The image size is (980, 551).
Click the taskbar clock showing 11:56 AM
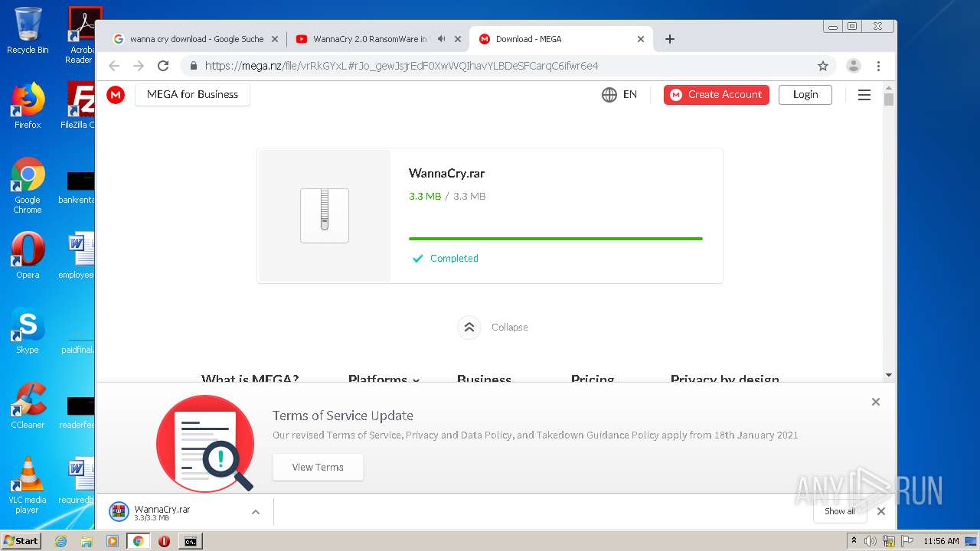pyautogui.click(x=941, y=541)
